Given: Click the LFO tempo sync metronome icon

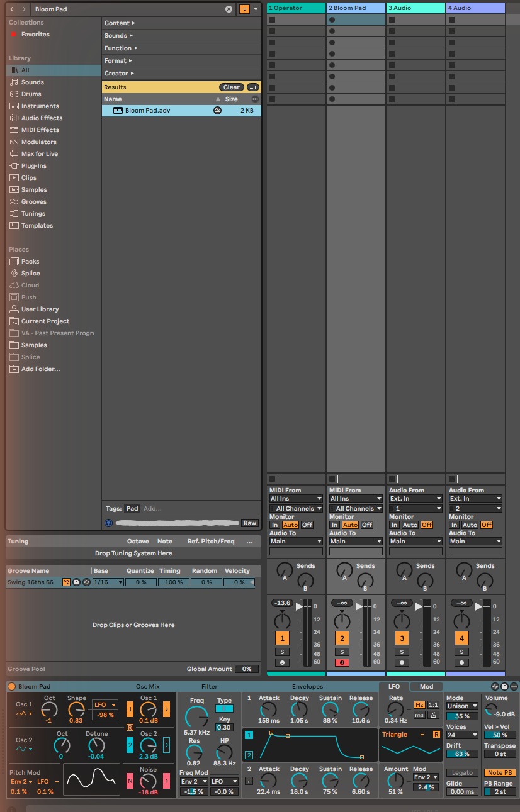Looking at the screenshot, I should [x=433, y=715].
